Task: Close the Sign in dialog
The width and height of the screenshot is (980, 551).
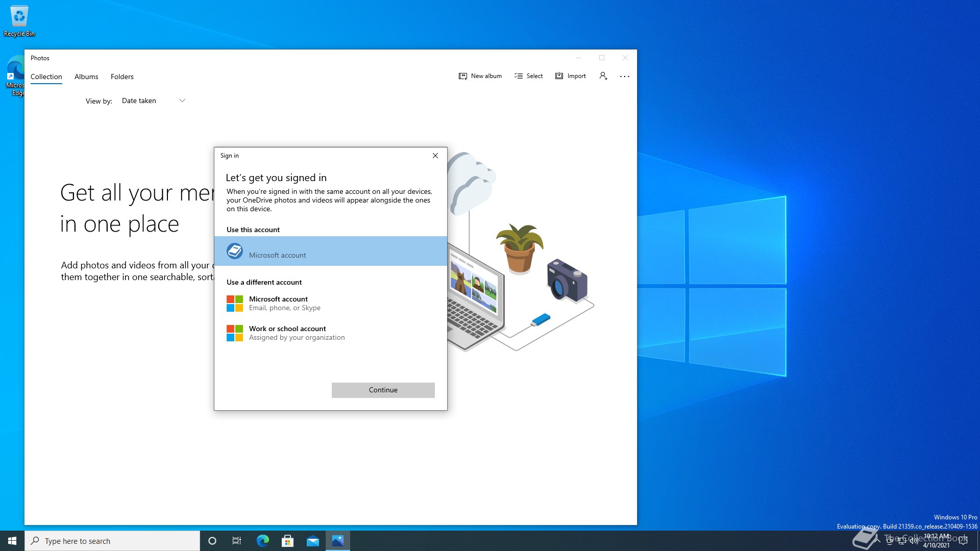Action: [x=435, y=156]
